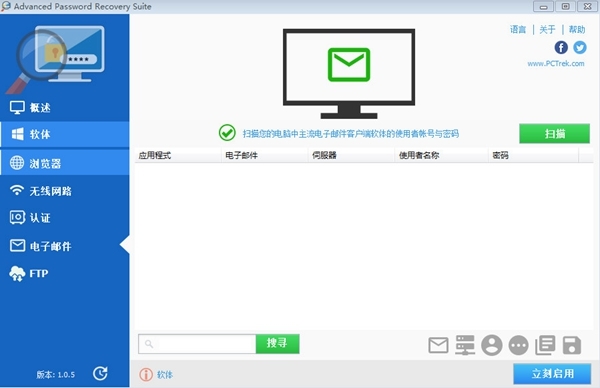The height and width of the screenshot is (388, 600).
Task: Click the globe icon beside 浏览器
Action: click(x=17, y=163)
